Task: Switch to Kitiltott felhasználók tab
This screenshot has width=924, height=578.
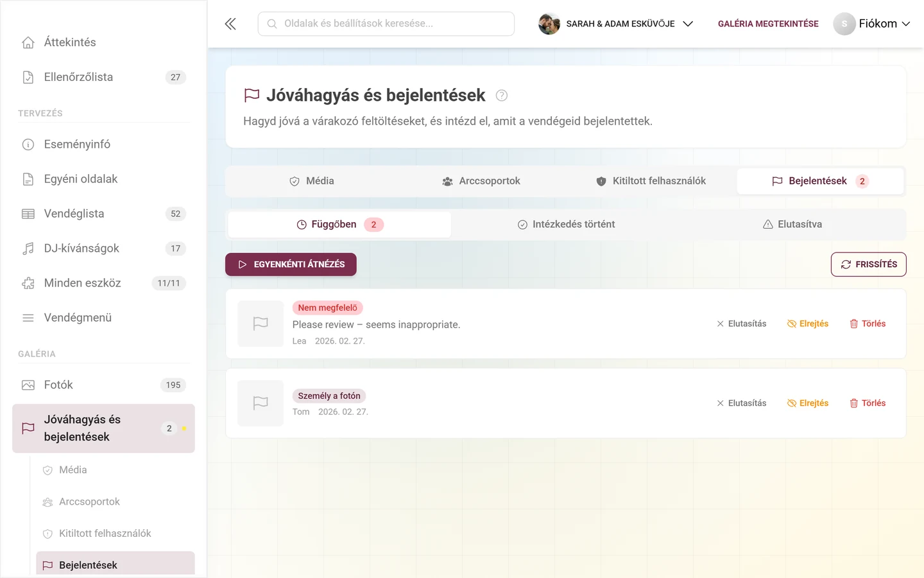Action: coord(651,181)
